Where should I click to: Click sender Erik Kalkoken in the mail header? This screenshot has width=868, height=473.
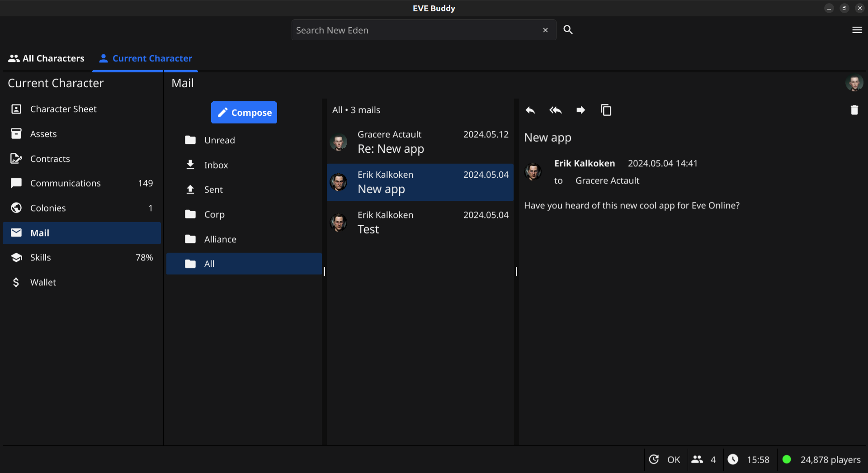click(x=585, y=163)
